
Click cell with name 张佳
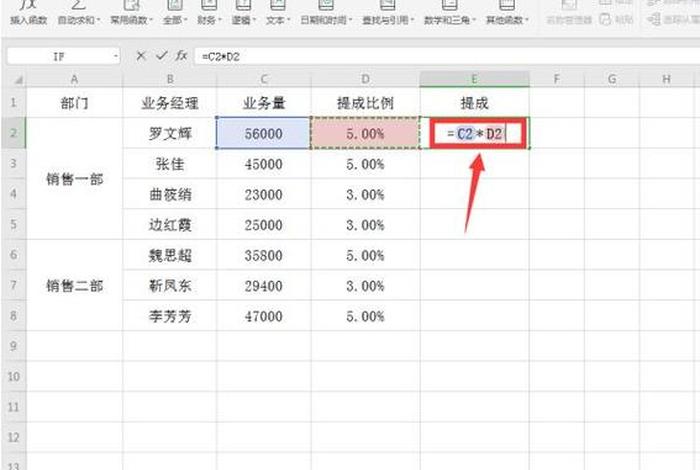point(170,163)
